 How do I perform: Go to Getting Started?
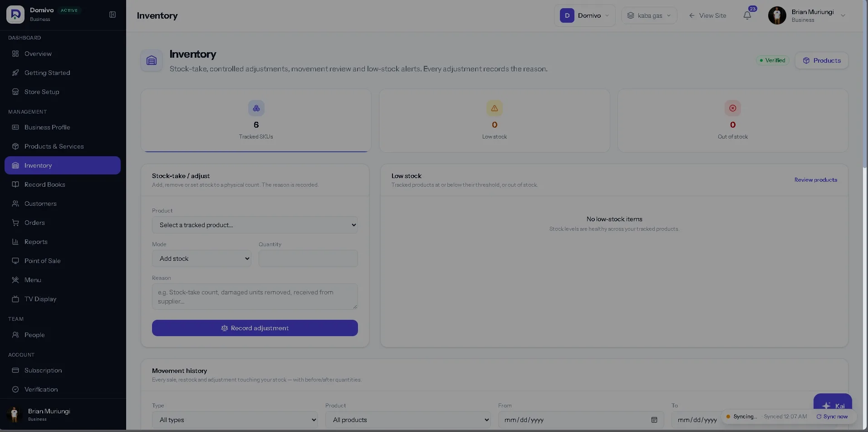[x=63, y=73]
